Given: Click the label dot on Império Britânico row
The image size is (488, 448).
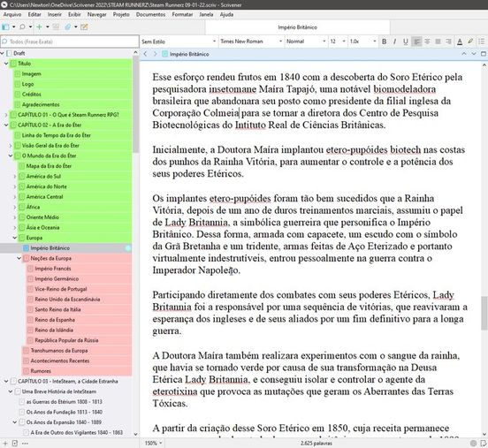Looking at the screenshot, I should tap(127, 248).
